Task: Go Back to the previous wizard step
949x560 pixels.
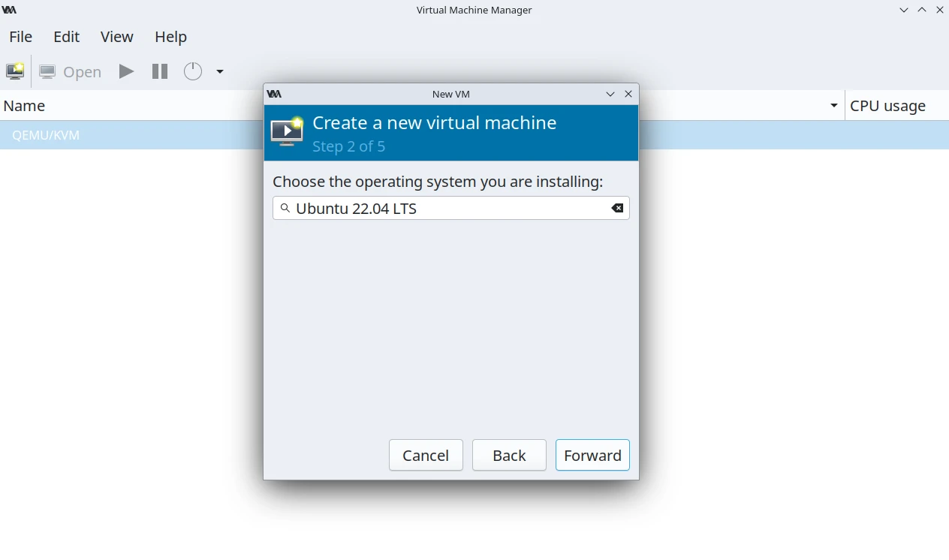Action: (x=509, y=455)
